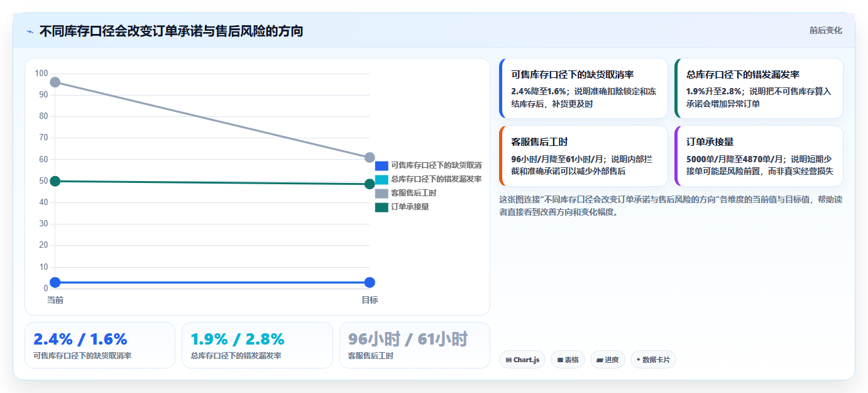This screenshot has width=868, height=393.
Task: Click the 订单承接量 legend text
Action: coord(410,207)
